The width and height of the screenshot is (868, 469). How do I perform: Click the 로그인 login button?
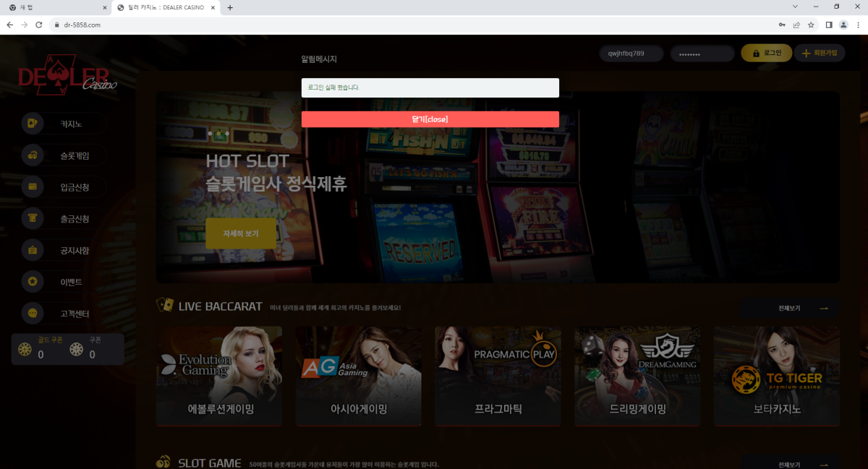point(767,53)
